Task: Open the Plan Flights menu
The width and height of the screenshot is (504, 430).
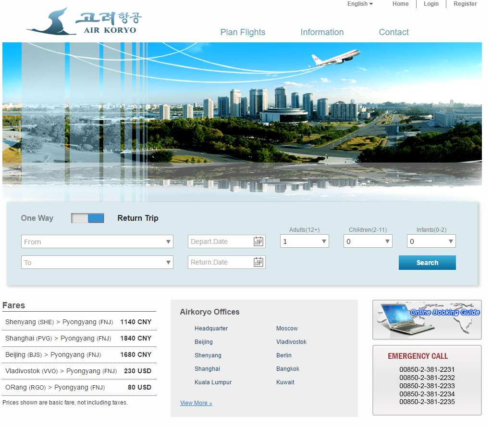Action: 243,32
